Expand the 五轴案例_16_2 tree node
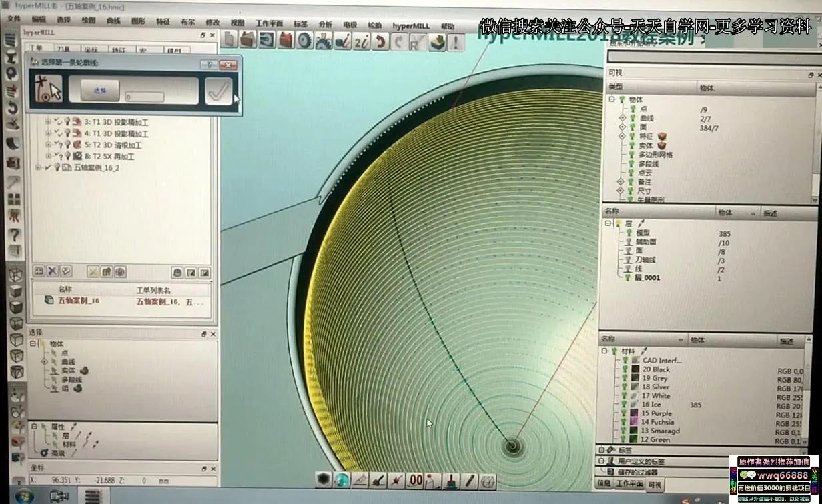 pyautogui.click(x=38, y=167)
